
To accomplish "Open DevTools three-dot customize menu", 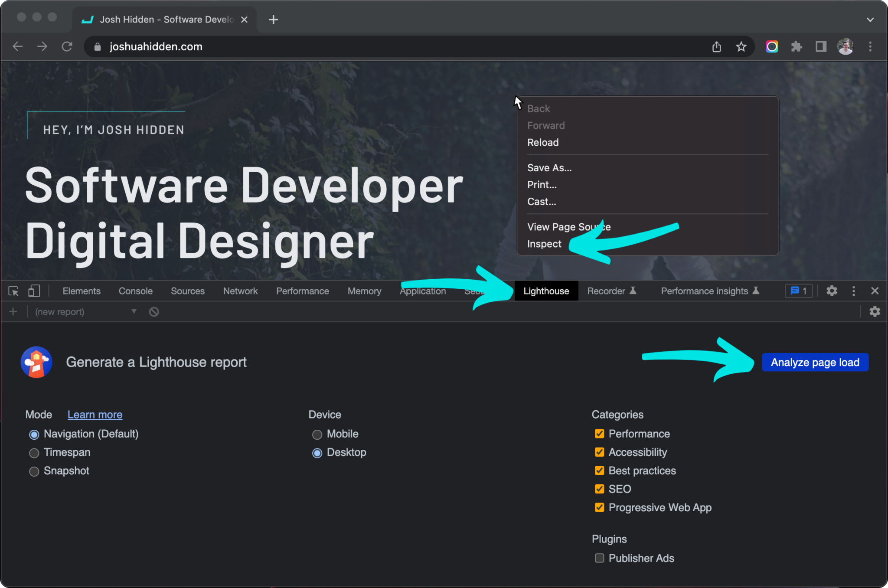I will click(x=853, y=291).
